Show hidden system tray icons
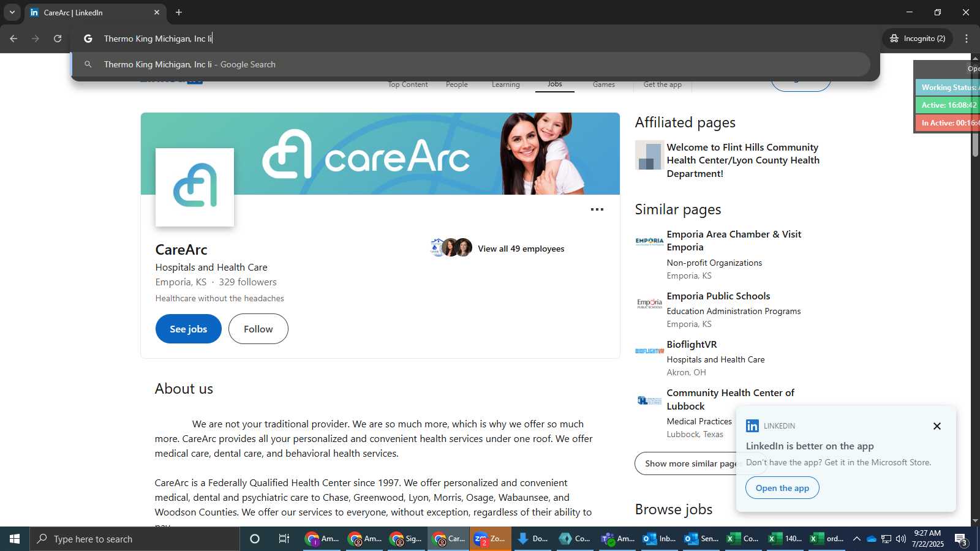 856,539
